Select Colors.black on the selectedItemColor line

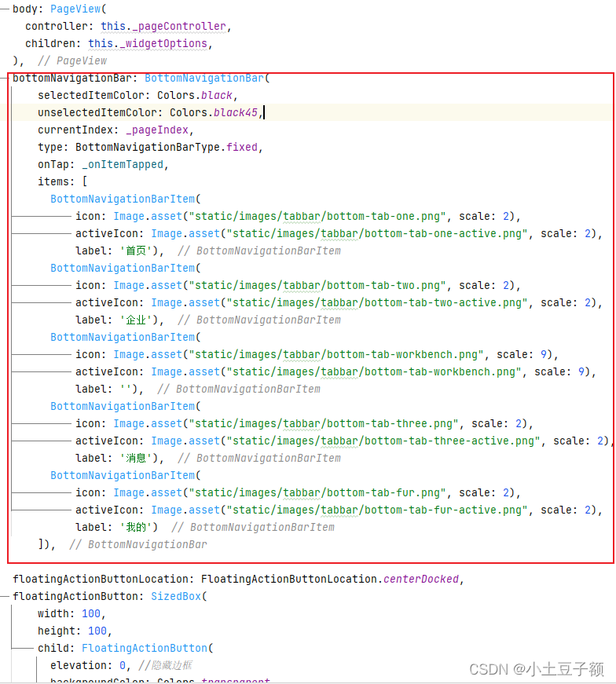(195, 96)
